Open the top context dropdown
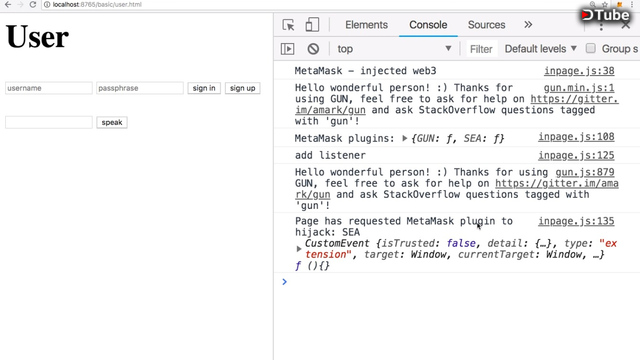Screen dimensions: 640x360 pos(394,49)
